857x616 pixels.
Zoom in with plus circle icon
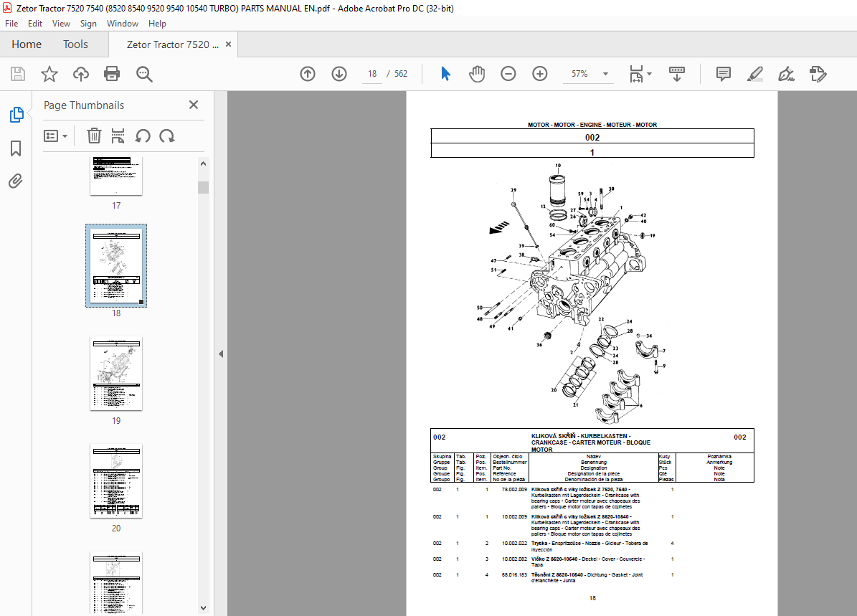540,74
